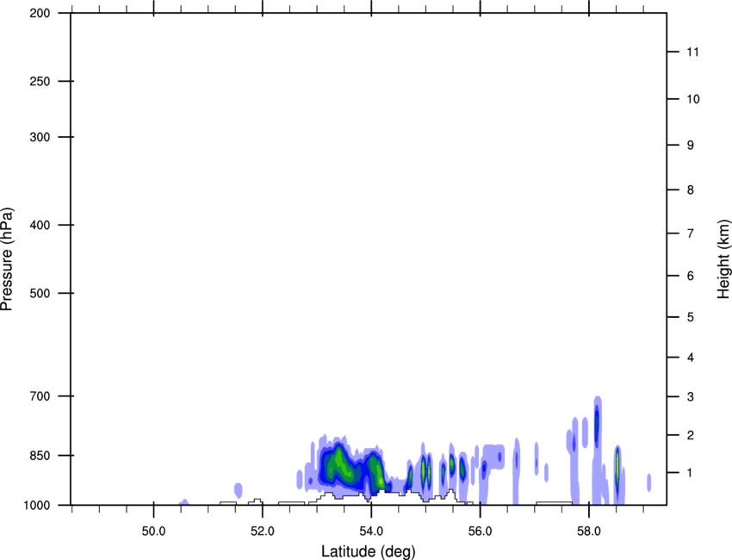The width and height of the screenshot is (732, 560).
Task: Click the 2 km height label
Action: coord(691,435)
